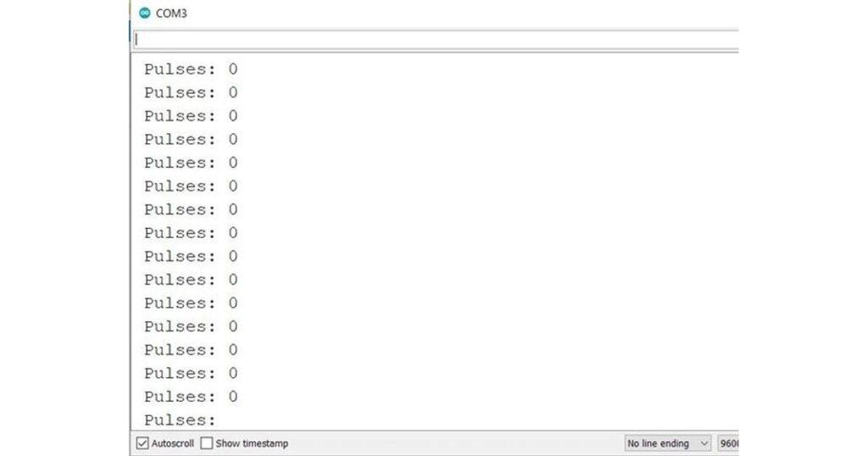This screenshot has height=456, width=868.
Task: Click the 0 value in the topmost line
Action: coord(233,70)
